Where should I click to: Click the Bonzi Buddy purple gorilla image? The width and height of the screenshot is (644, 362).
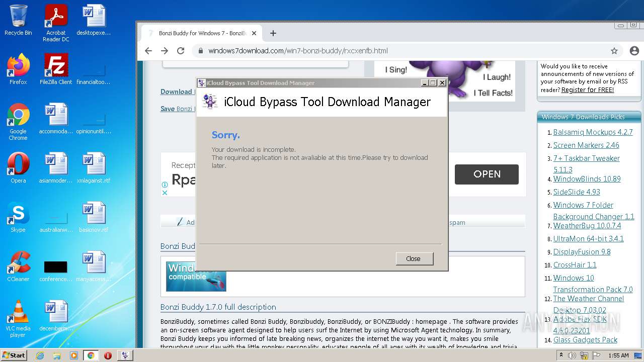(446, 80)
